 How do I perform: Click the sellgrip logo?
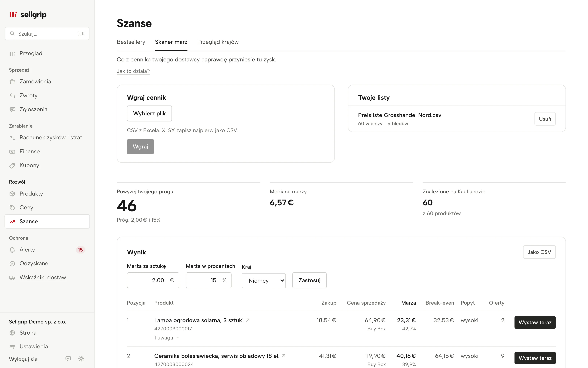point(28,15)
